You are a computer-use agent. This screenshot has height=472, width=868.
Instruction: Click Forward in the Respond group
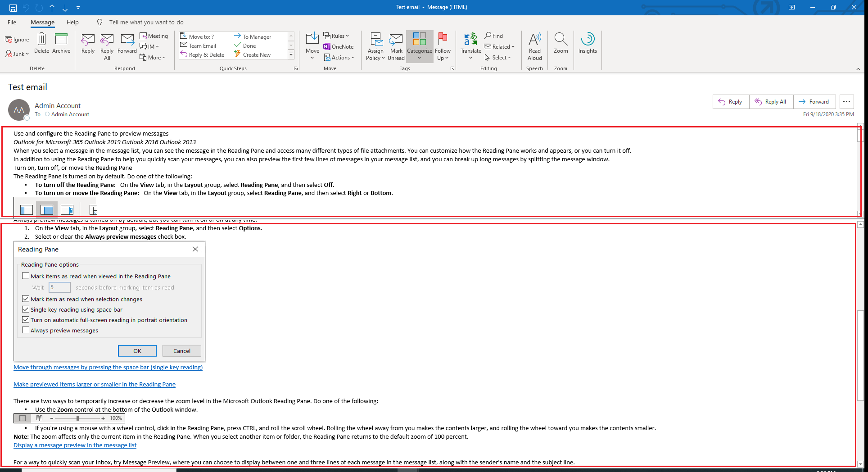coord(127,44)
